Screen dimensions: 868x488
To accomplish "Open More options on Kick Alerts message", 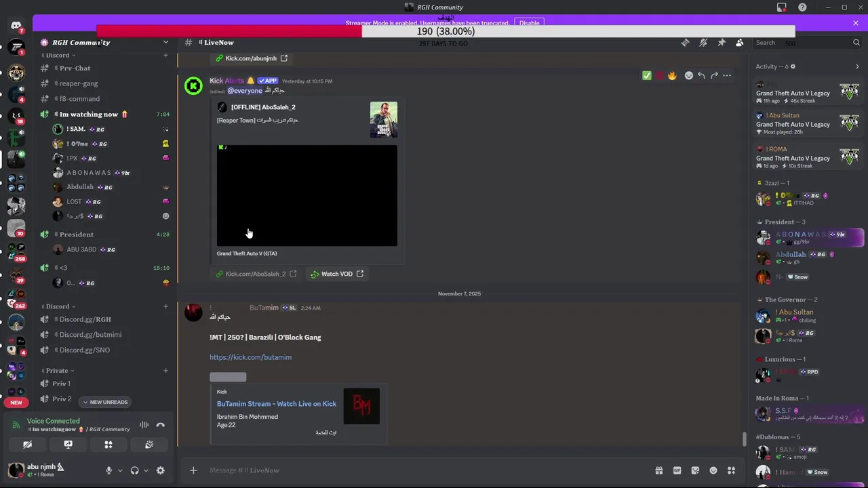I will coord(727,75).
